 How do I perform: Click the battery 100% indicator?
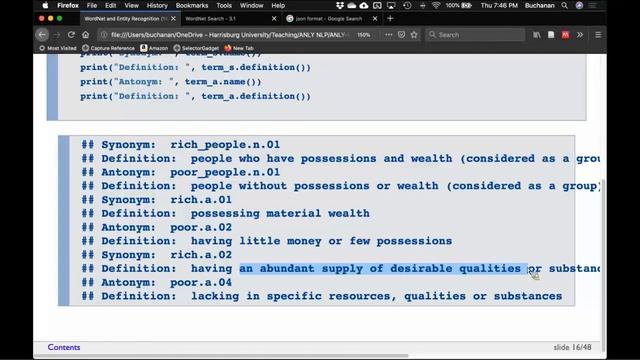pos(459,5)
